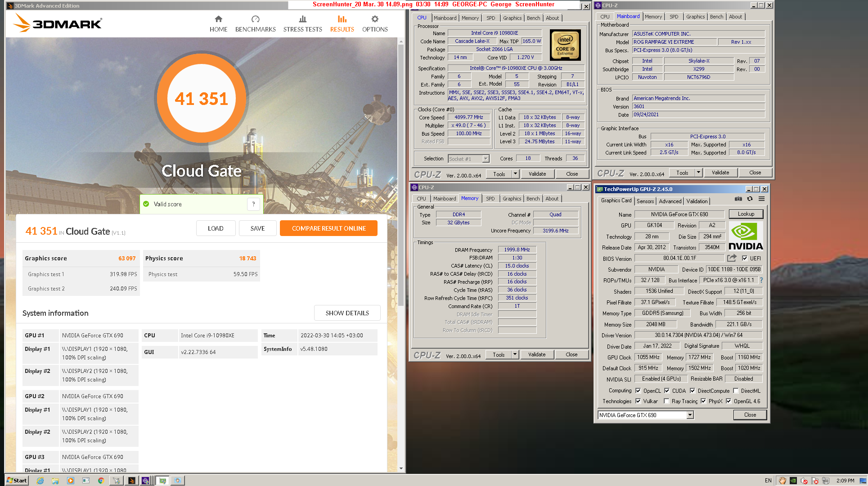The image size is (868, 486).
Task: Open the HOME section in 3DMark
Action: [x=218, y=24]
